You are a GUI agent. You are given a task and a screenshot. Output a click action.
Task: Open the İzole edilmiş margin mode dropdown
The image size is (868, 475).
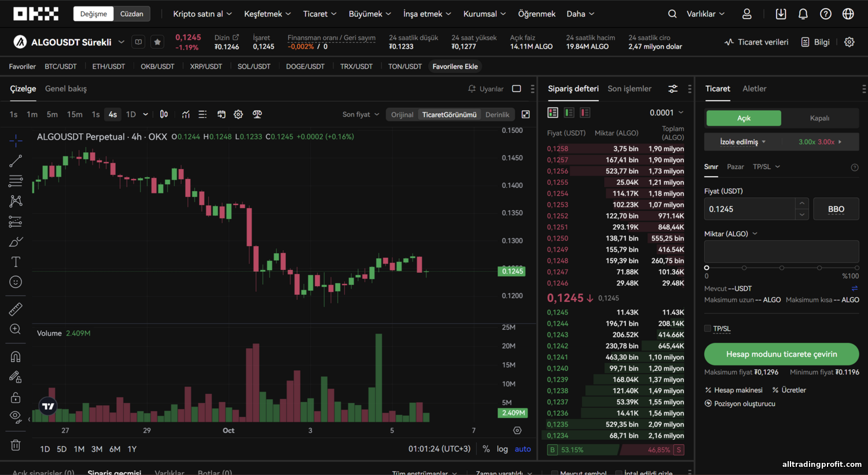coord(743,142)
